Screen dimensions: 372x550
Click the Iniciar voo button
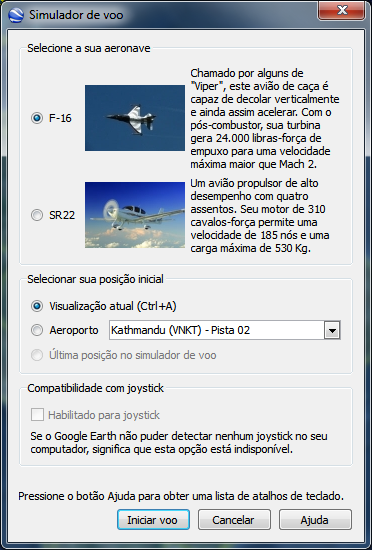[153, 519]
